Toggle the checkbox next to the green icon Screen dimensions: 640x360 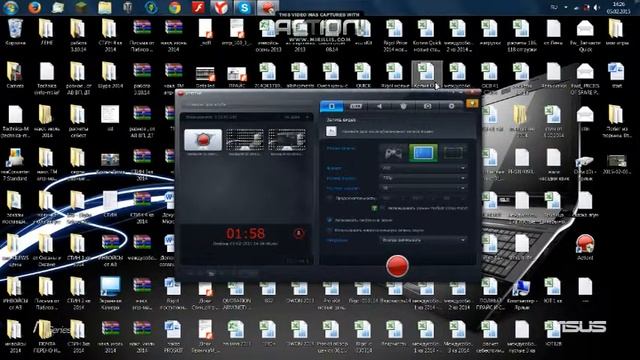click(382, 208)
